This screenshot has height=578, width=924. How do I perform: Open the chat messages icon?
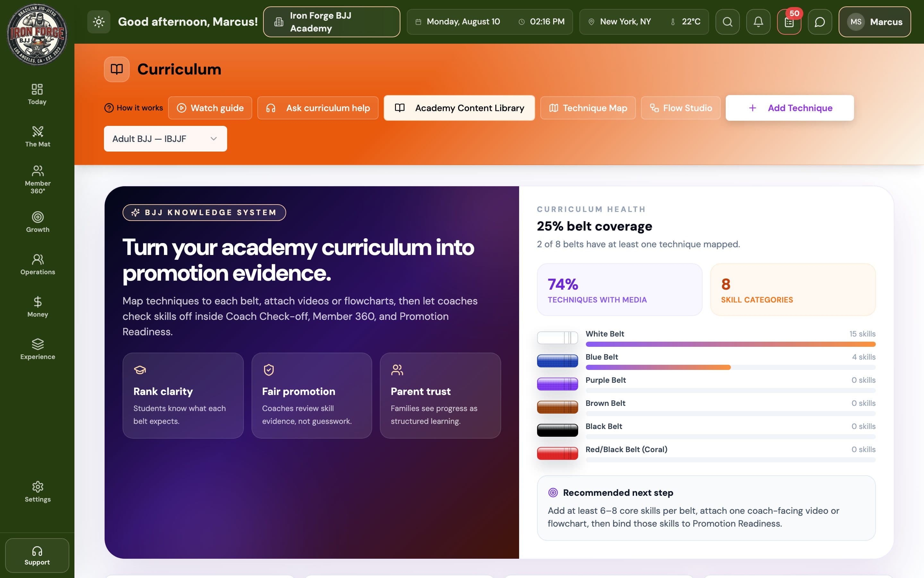(x=820, y=22)
